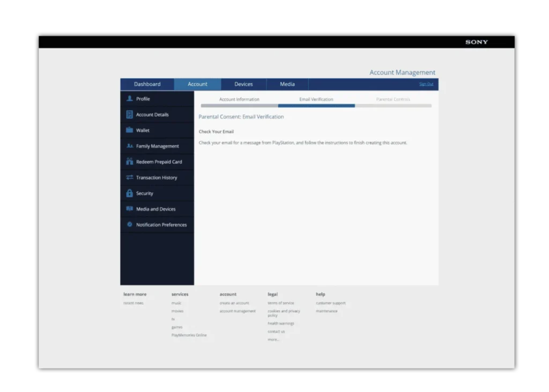Viewport: 549px width, 392px height.
Task: Click the tv footer link
Action: tap(173, 319)
